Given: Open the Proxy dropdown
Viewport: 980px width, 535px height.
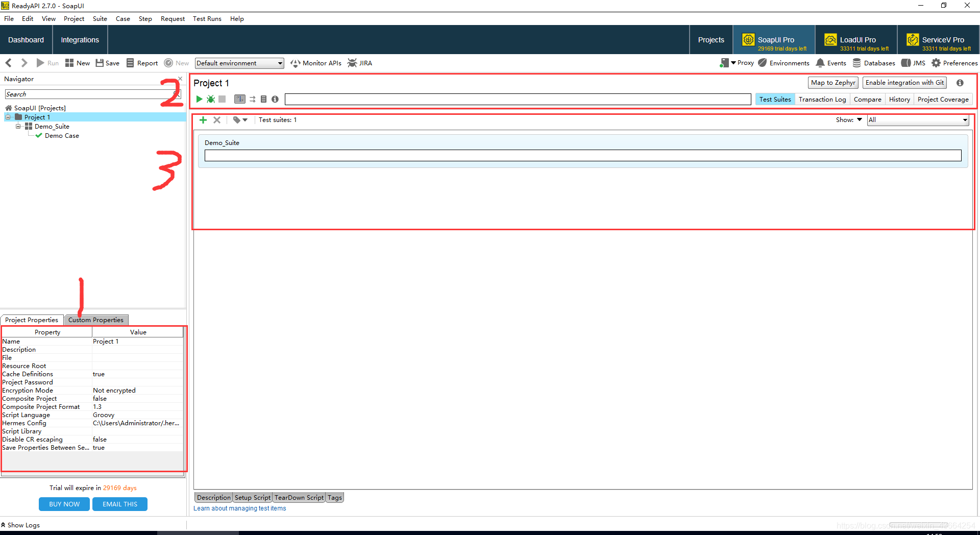Looking at the screenshot, I should tap(737, 63).
